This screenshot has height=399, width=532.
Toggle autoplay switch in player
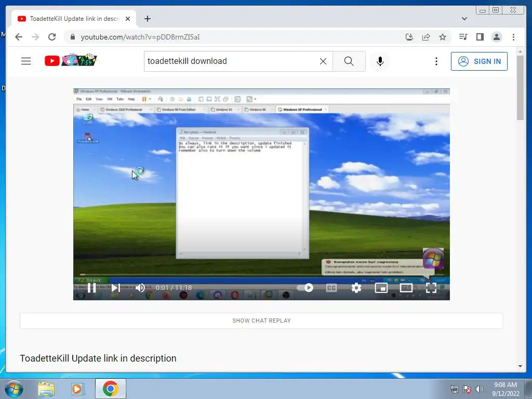click(x=305, y=288)
